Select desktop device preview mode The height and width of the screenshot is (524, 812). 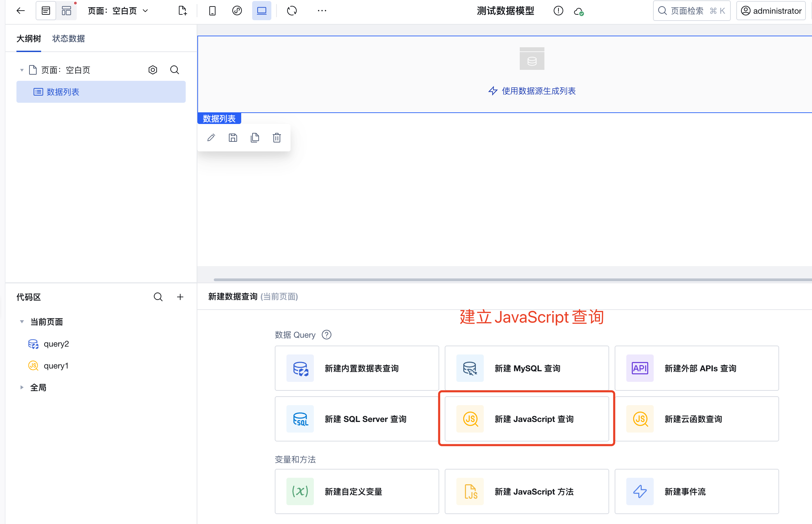pos(262,11)
